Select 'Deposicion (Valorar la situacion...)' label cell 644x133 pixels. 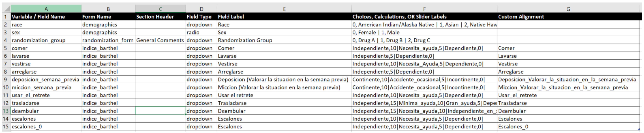(x=284, y=80)
